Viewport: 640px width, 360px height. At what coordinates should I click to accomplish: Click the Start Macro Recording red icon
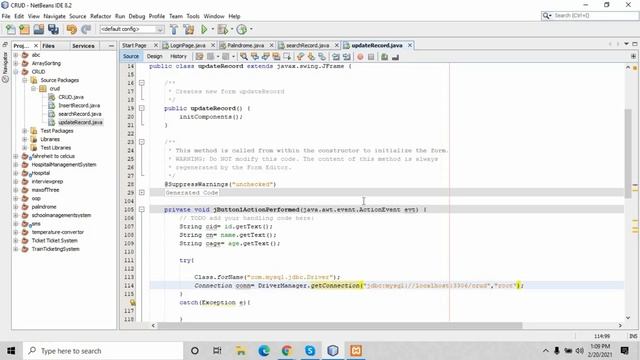360,57
